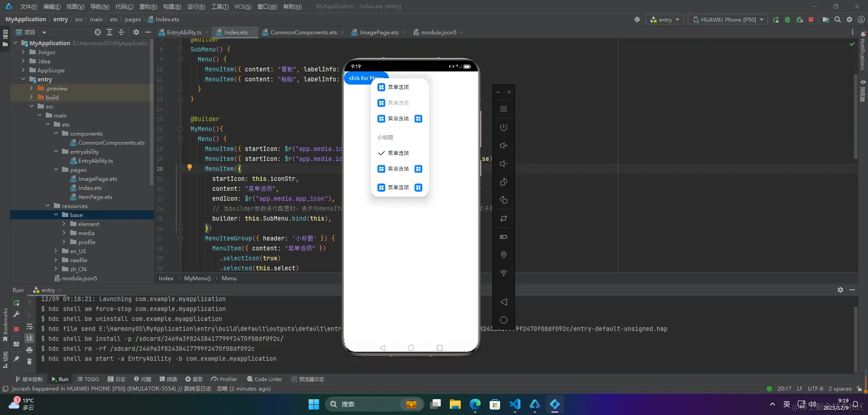The width and height of the screenshot is (868, 415).
Task: Take emulator screenshot icon
Action: tap(504, 218)
